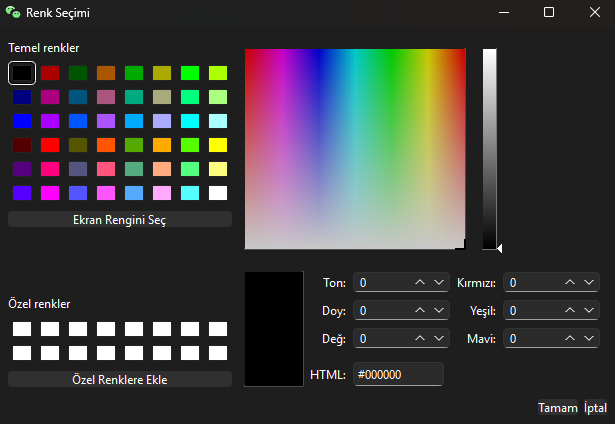Decrease the Yeşil value with down arrow
The height and width of the screenshot is (424, 615).
[x=589, y=311]
